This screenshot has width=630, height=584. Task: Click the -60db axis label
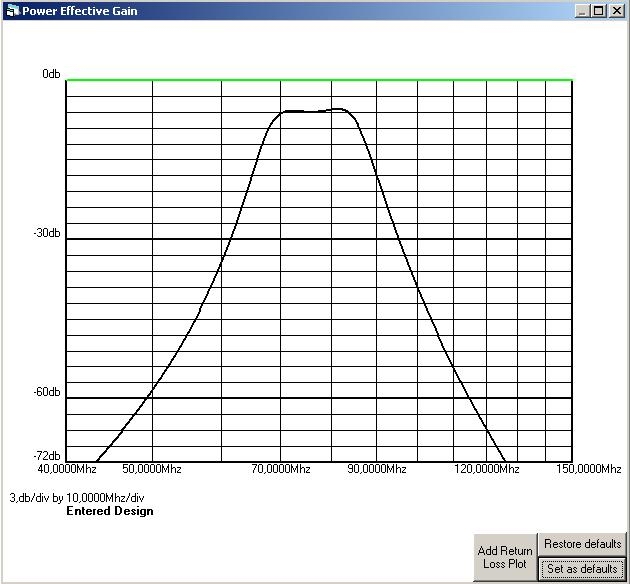(x=47, y=392)
